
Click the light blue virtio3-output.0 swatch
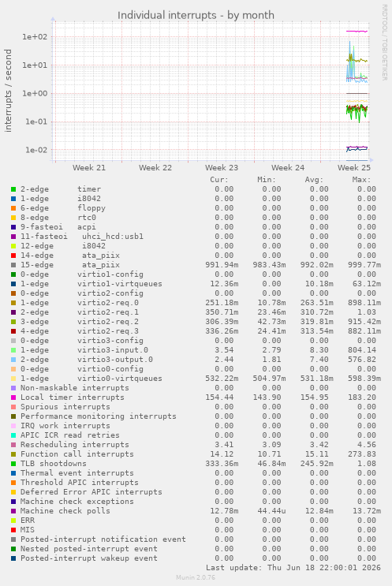(13, 360)
